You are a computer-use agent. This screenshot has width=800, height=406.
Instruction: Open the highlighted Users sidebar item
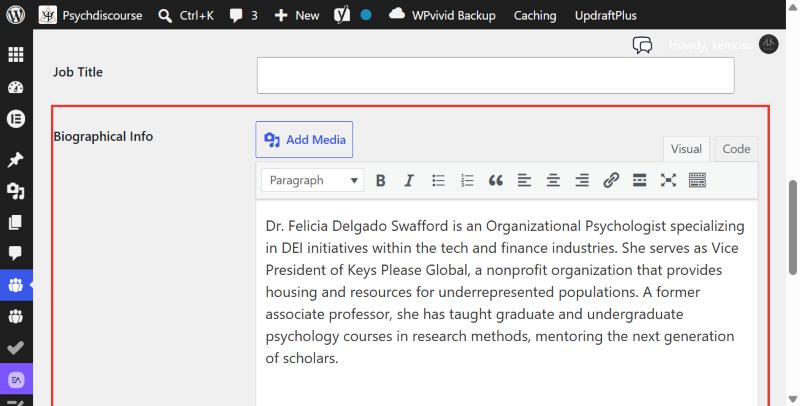16,285
